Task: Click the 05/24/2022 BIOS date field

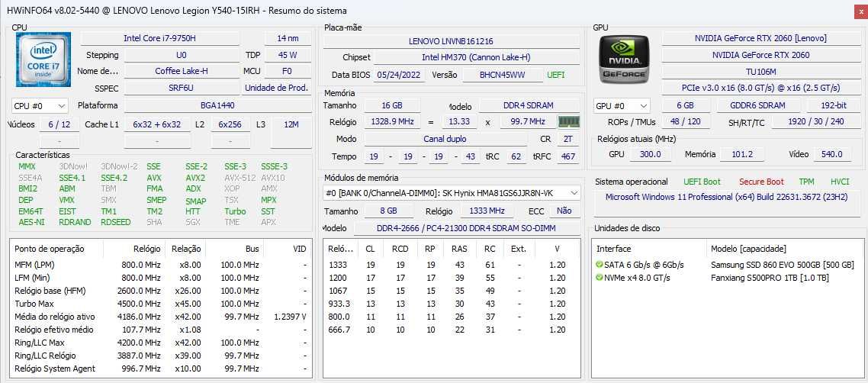Action: click(x=400, y=75)
